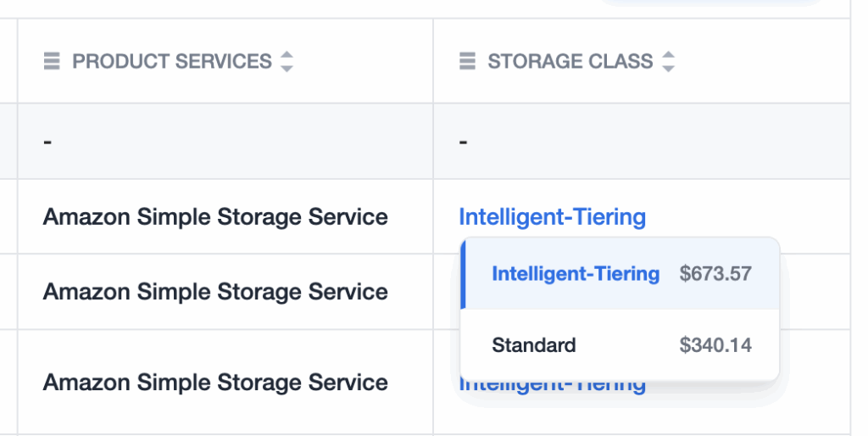Sort STORAGE CLASS descending with down arrow
Viewport: 868px width, 436px height.
[669, 68]
